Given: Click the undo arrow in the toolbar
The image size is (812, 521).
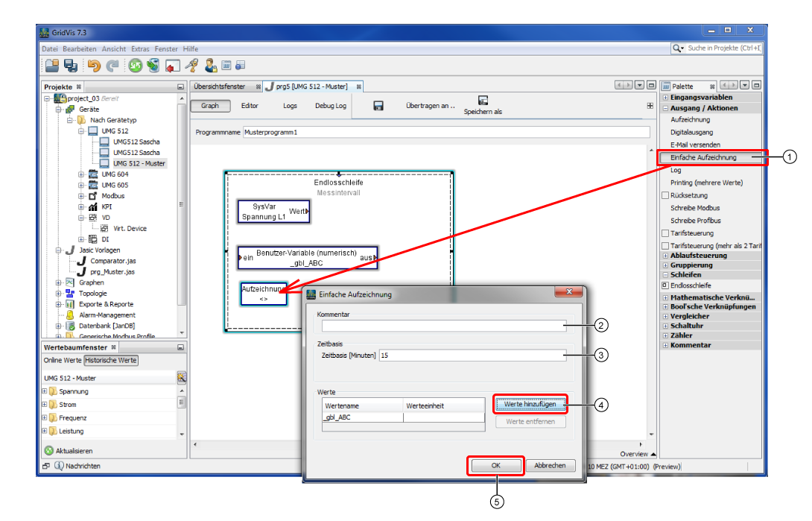Looking at the screenshot, I should 94,66.
